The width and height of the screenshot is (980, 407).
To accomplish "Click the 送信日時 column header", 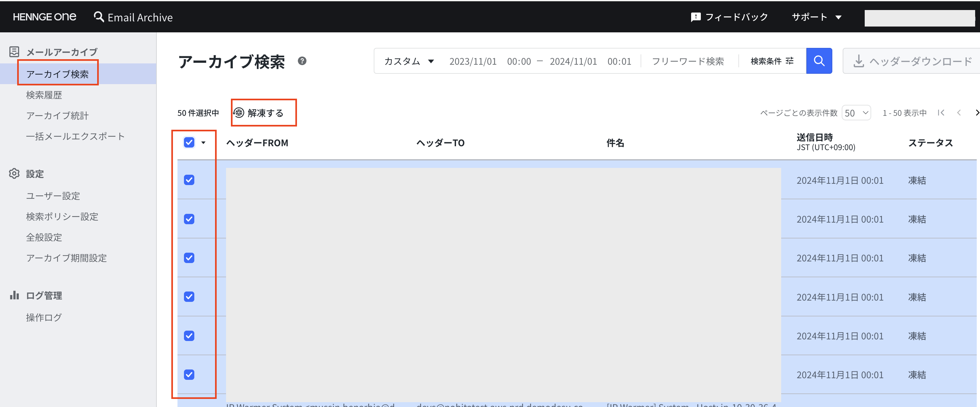I will click(x=815, y=137).
